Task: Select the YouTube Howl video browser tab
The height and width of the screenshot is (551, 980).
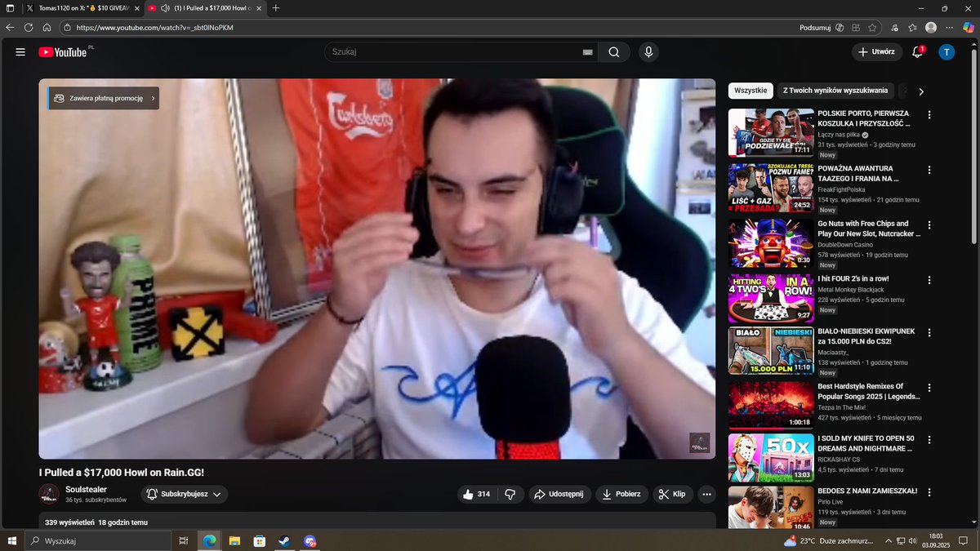Action: click(204, 8)
